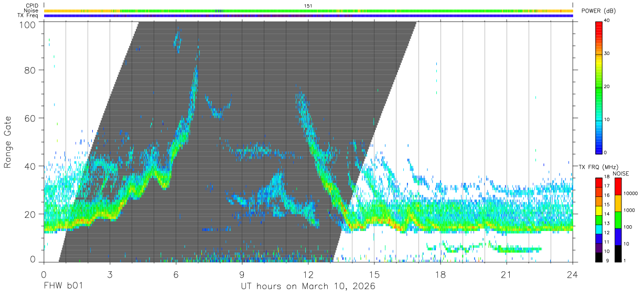
Task: Click the 'CPID' row label
Action: click(33, 6)
